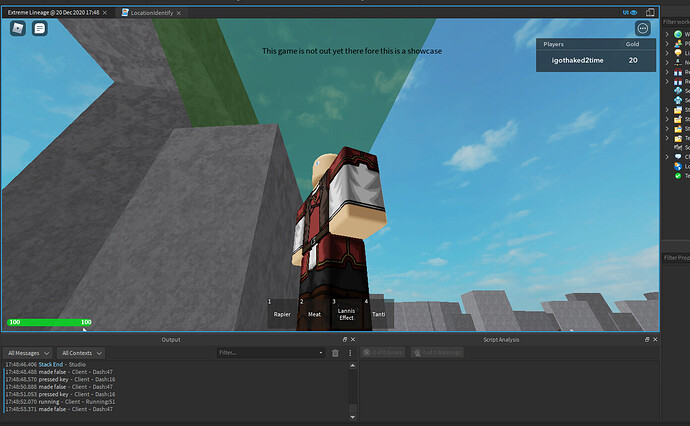Close the Extreme Lineage tab

[x=105, y=13]
